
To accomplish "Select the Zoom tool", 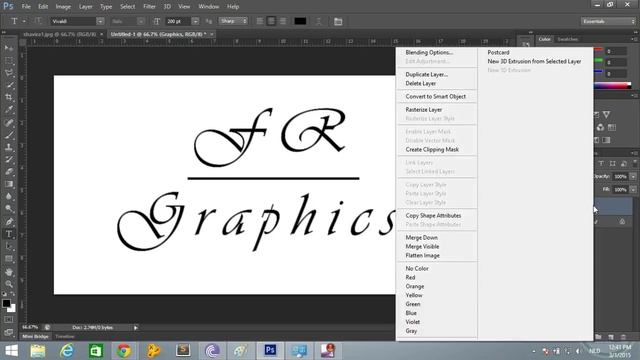I will click(x=9, y=284).
